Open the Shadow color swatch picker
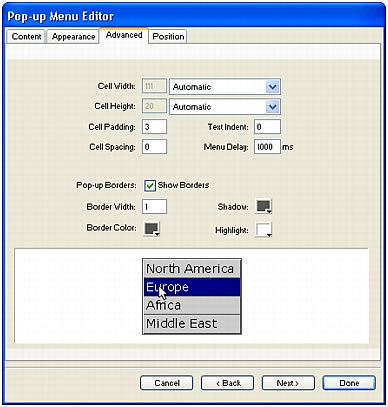388x407 pixels. click(264, 206)
